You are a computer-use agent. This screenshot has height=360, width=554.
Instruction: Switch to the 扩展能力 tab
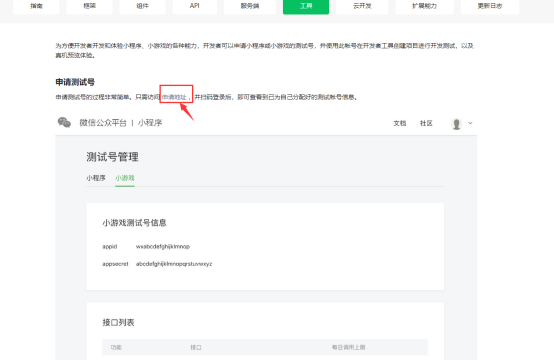click(x=424, y=6)
